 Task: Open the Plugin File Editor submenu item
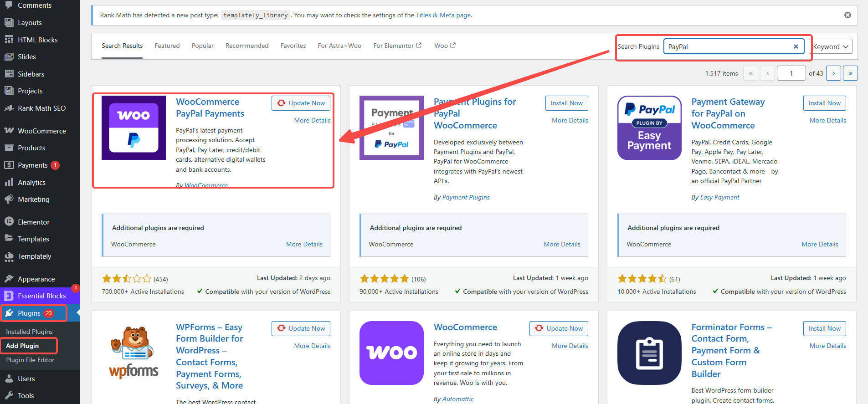(x=30, y=360)
